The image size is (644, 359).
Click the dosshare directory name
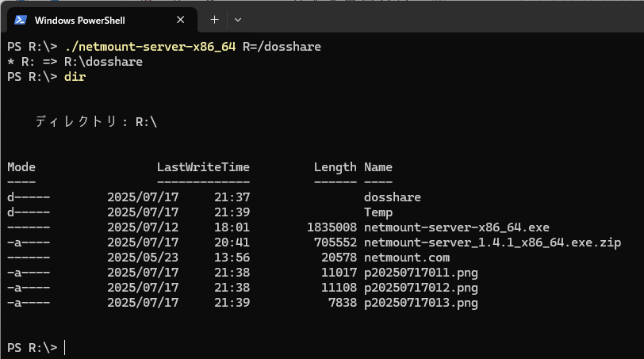(x=392, y=197)
